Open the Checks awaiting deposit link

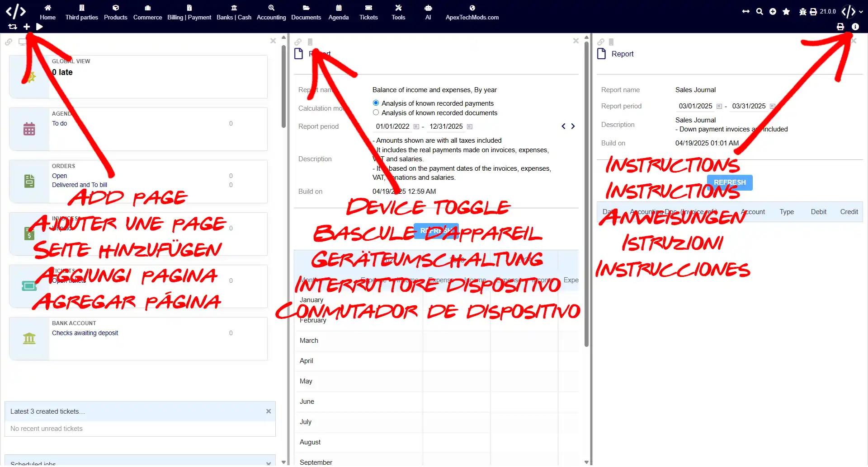click(x=85, y=333)
